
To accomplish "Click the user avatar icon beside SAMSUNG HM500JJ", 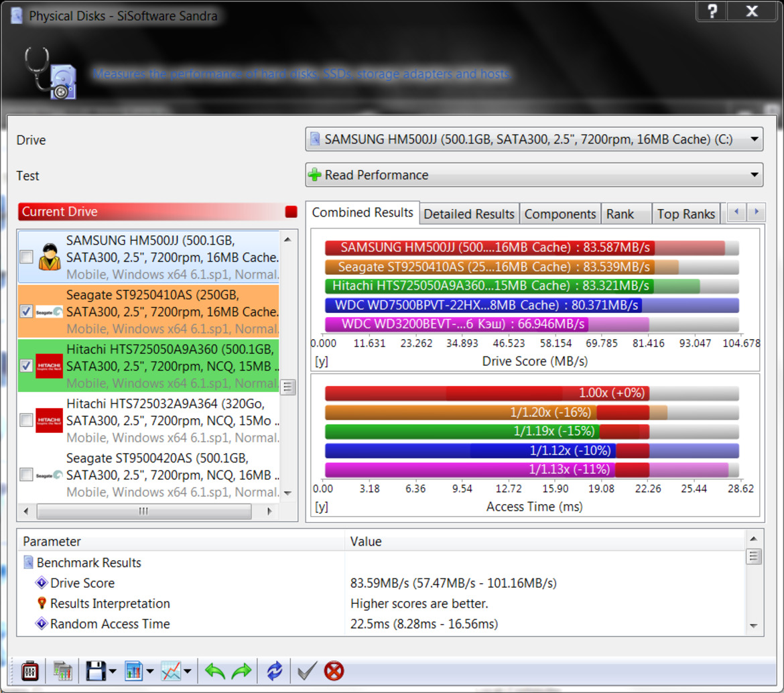I will (50, 257).
